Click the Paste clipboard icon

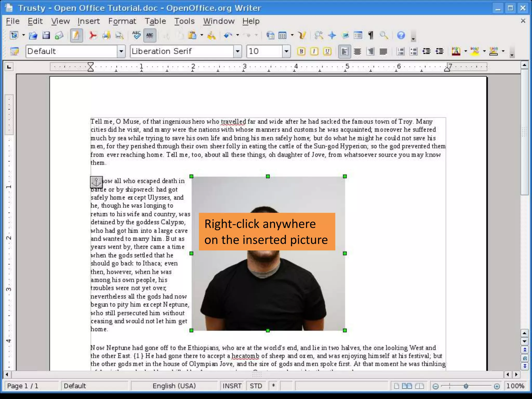click(x=192, y=35)
